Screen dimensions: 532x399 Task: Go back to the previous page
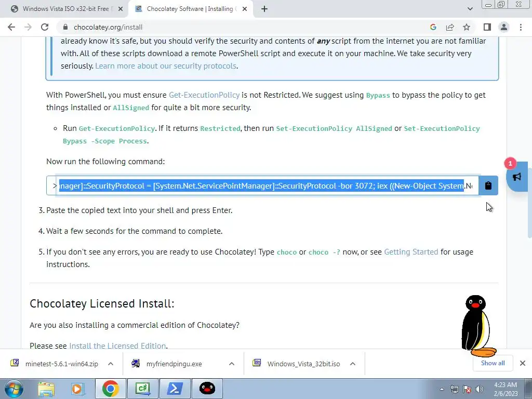click(11, 27)
